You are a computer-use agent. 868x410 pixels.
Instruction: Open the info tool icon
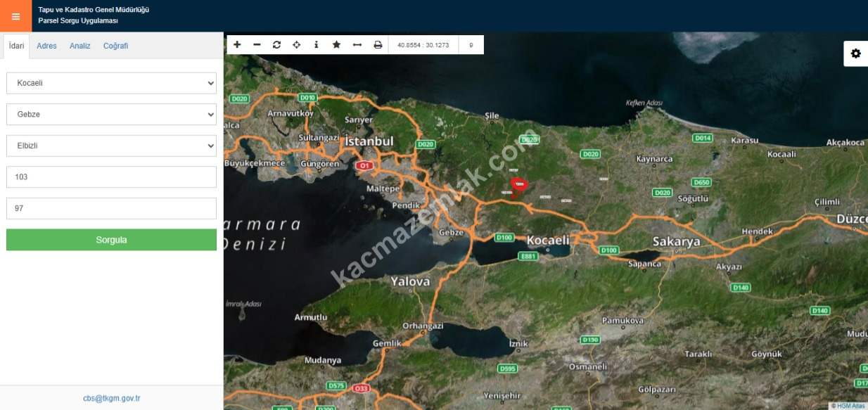click(316, 45)
